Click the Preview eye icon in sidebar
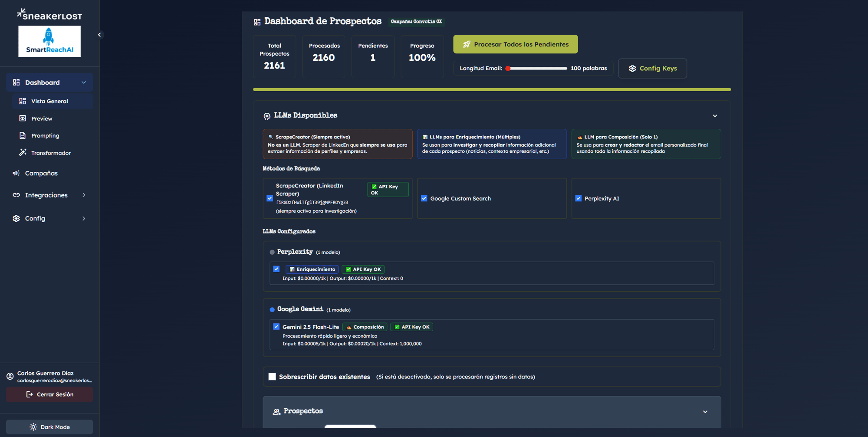Viewport: 868px width, 437px height. pyautogui.click(x=23, y=118)
